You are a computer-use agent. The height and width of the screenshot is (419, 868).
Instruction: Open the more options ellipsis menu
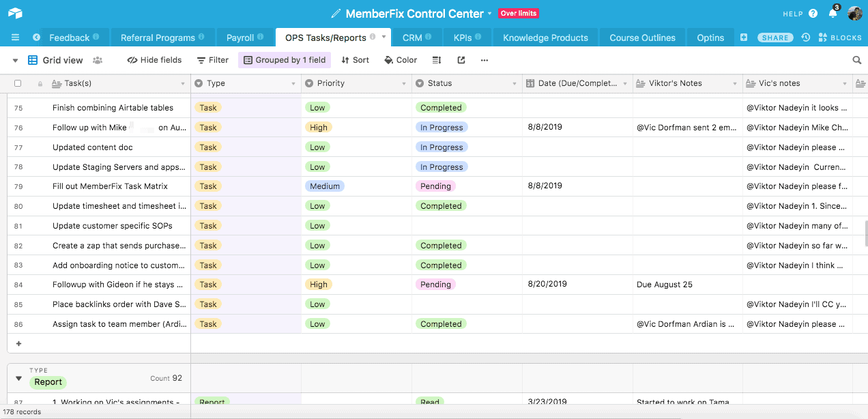(484, 60)
